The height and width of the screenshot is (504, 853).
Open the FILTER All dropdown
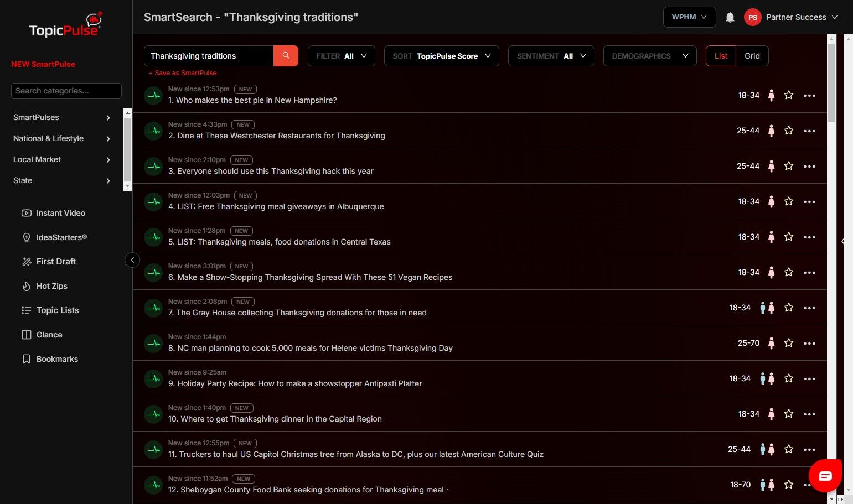342,56
